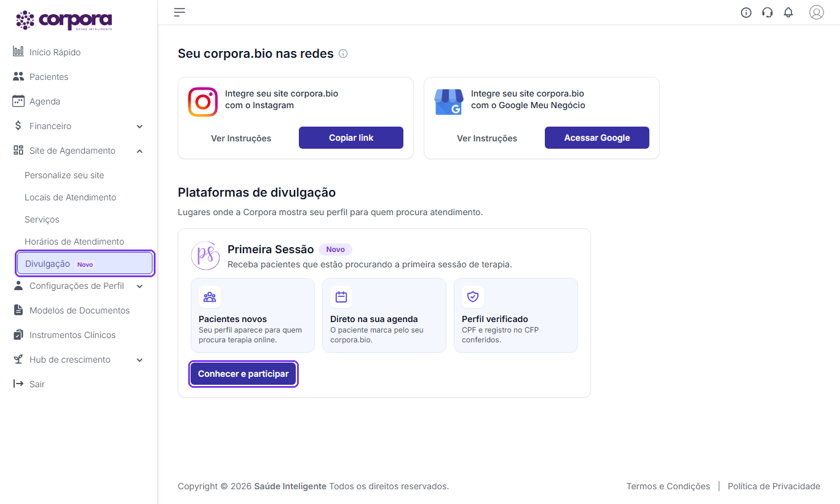Viewport: 840px width, 504px height.
Task: Click Ver Instruções for Instagram
Action: (241, 138)
